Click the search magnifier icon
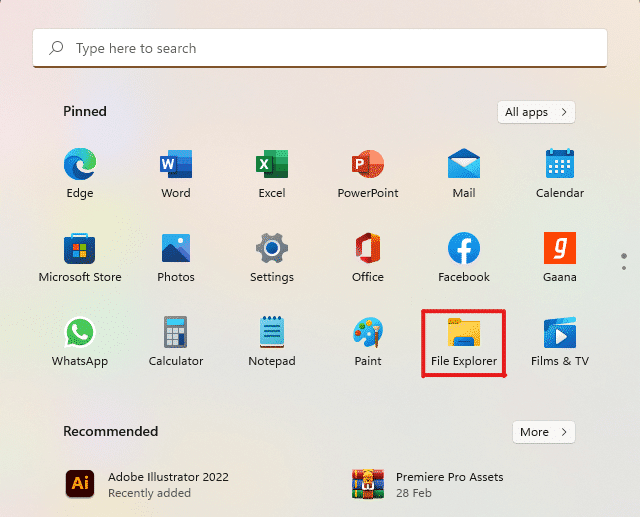640x517 pixels. coord(56,48)
